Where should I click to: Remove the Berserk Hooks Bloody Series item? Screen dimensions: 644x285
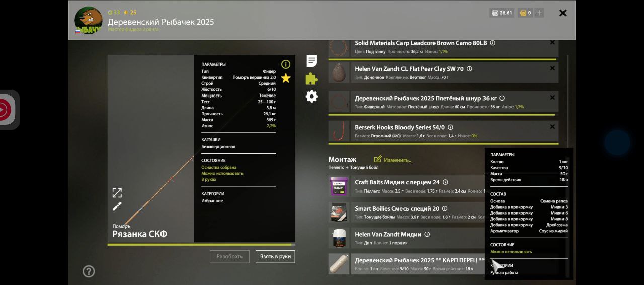point(552,127)
